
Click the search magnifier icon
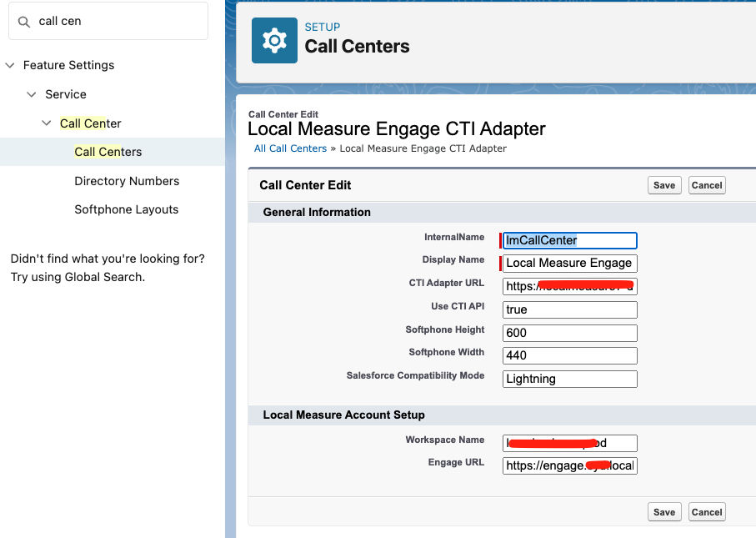click(x=24, y=21)
